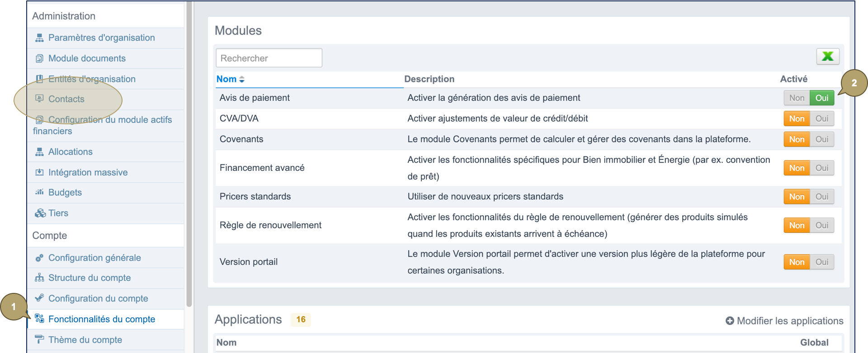Select Fonctionnalités du compte
The image size is (868, 353).
coord(102,319)
